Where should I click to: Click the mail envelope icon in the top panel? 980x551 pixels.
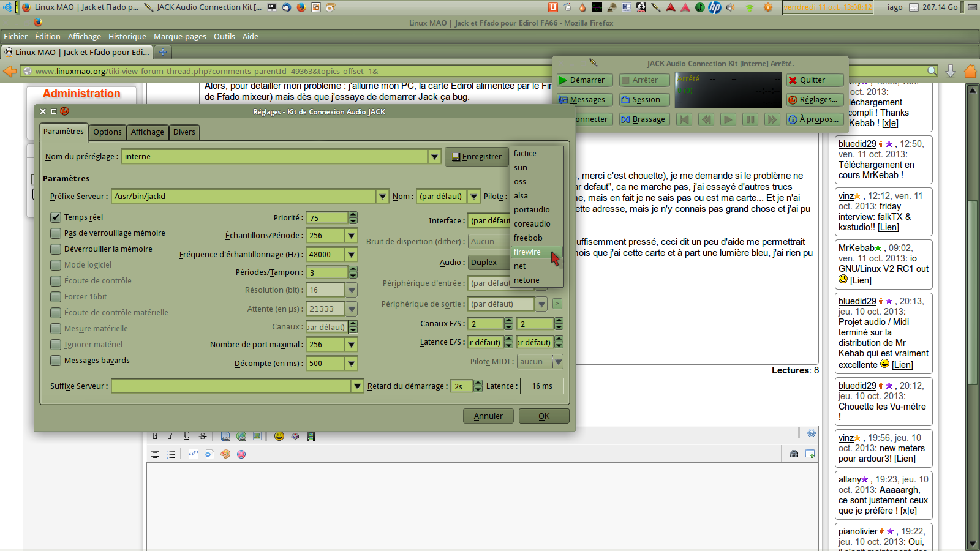click(x=973, y=7)
